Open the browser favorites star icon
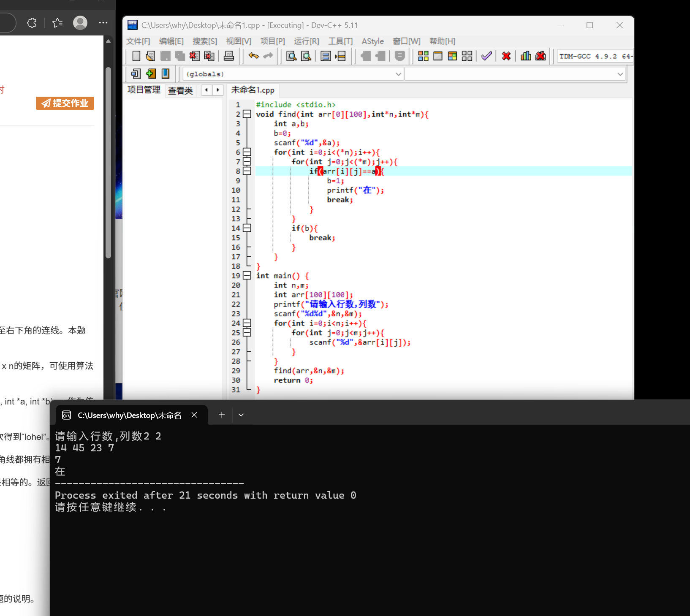 point(58,23)
